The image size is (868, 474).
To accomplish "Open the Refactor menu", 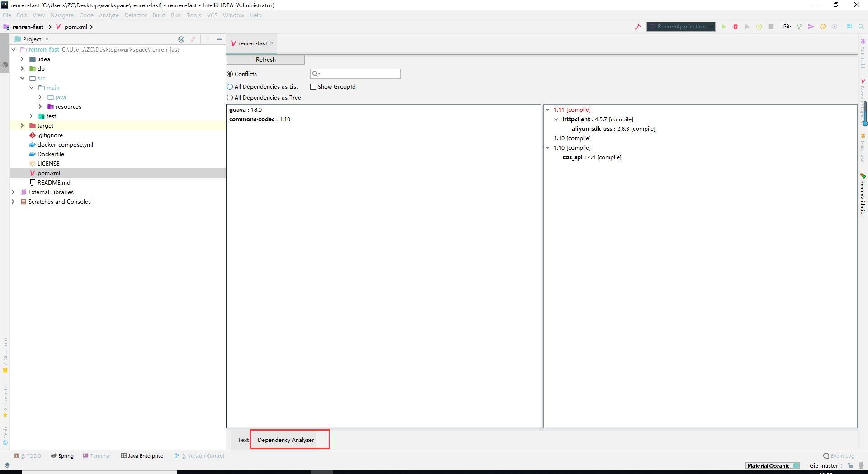I will pos(136,15).
